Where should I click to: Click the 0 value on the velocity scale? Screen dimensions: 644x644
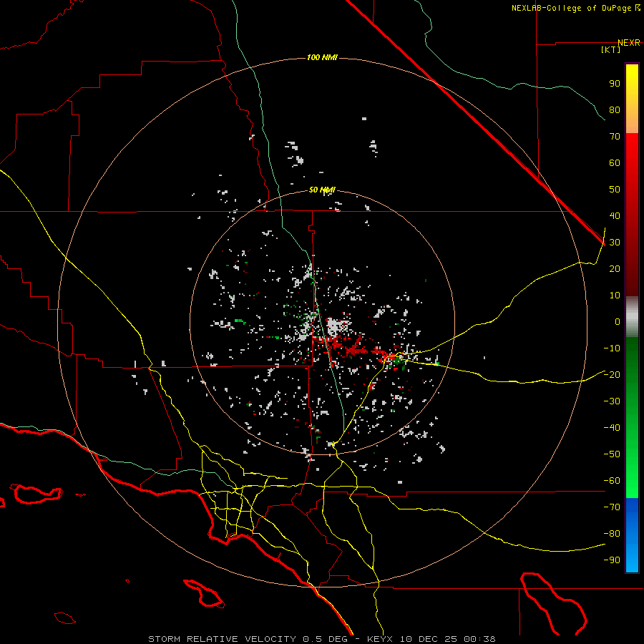click(618, 321)
